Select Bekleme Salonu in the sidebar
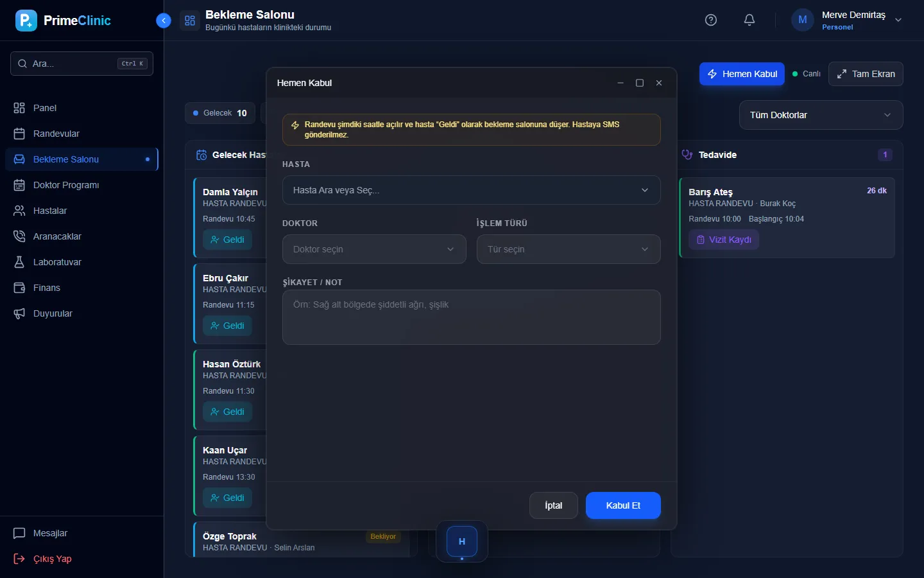This screenshot has height=578, width=924. (81, 159)
